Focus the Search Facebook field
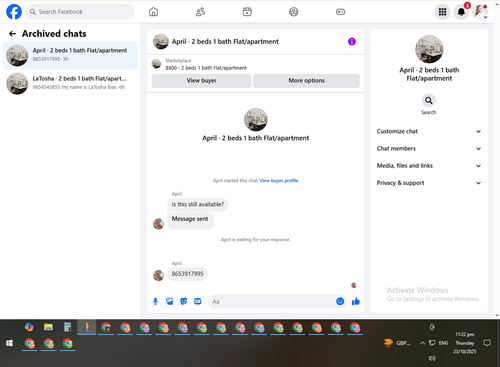Image resolution: width=500 pixels, height=367 pixels. tap(80, 12)
